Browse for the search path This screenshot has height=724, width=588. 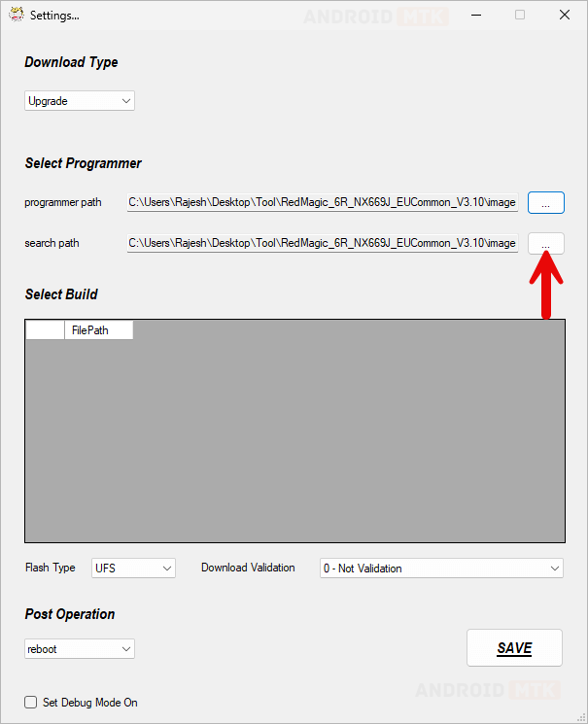point(545,243)
